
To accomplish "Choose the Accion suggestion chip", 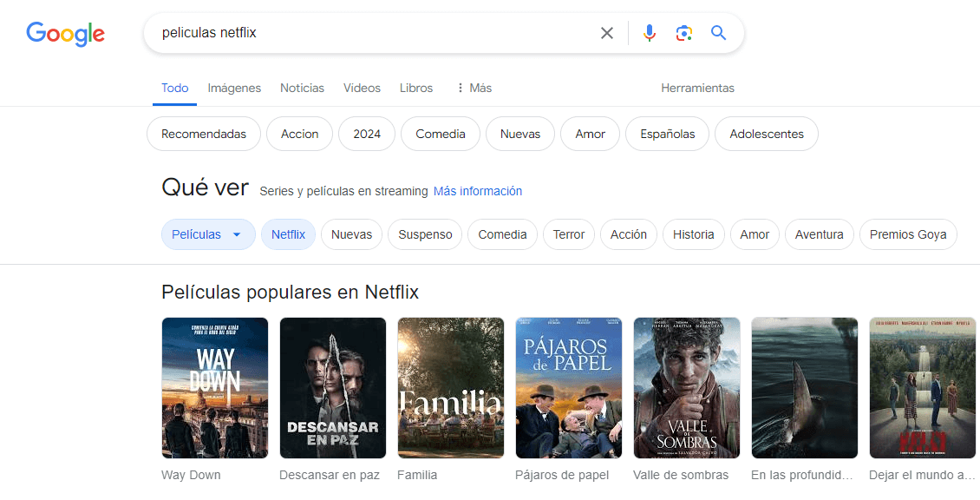I will click(299, 134).
